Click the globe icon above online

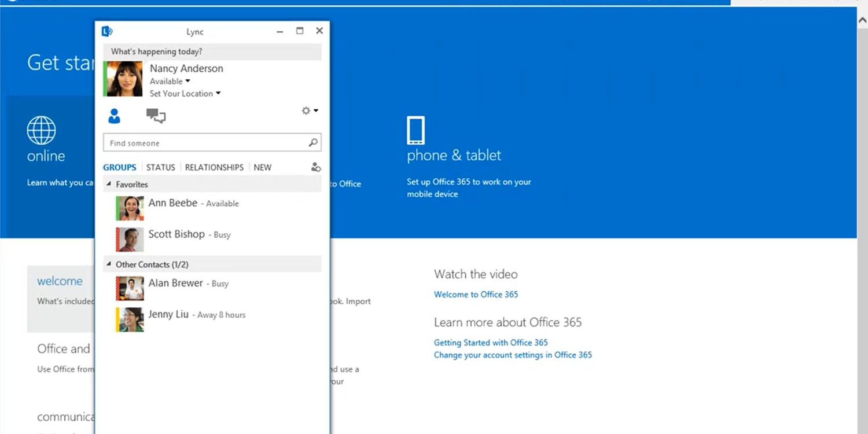(x=41, y=130)
